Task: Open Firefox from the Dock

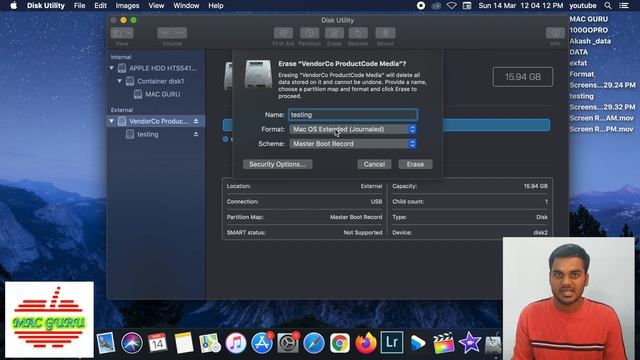Action: point(366,343)
